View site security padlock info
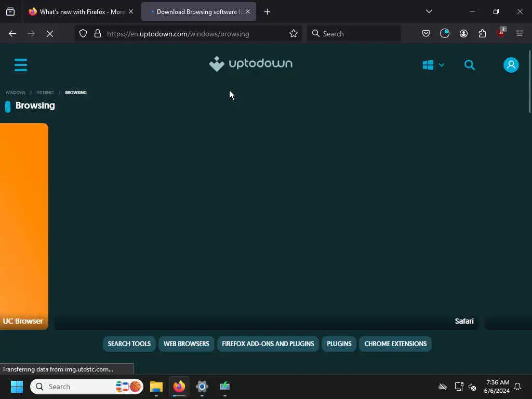The width and height of the screenshot is (532, 399). [98, 34]
